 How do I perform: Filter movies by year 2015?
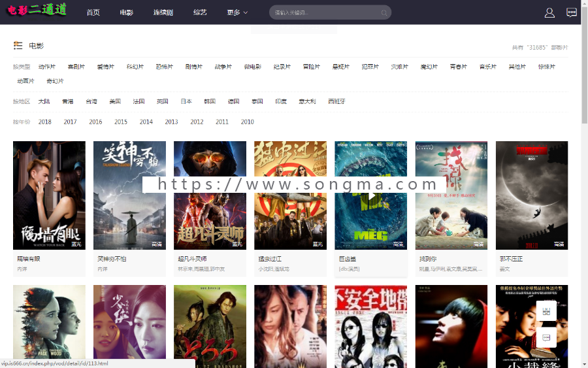121,122
